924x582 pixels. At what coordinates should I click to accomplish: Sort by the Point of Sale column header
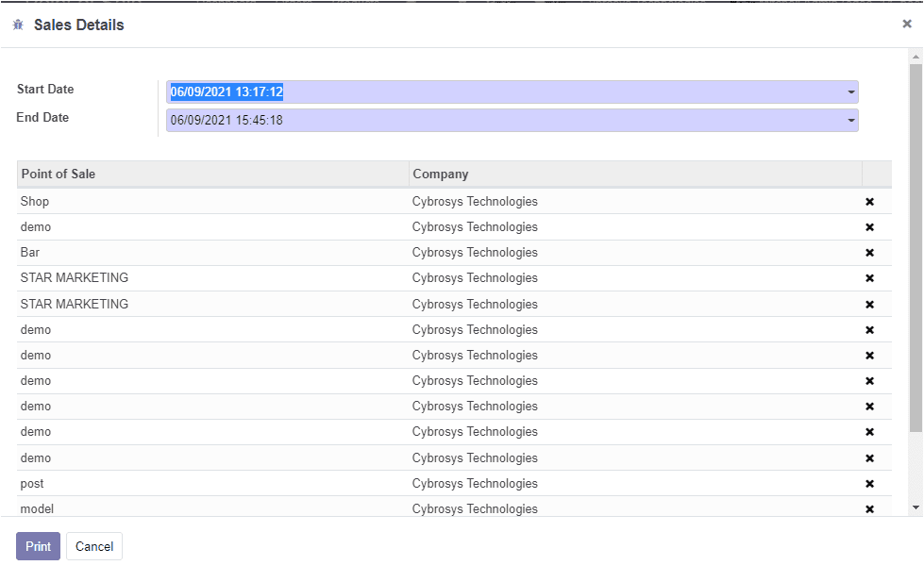click(212, 174)
